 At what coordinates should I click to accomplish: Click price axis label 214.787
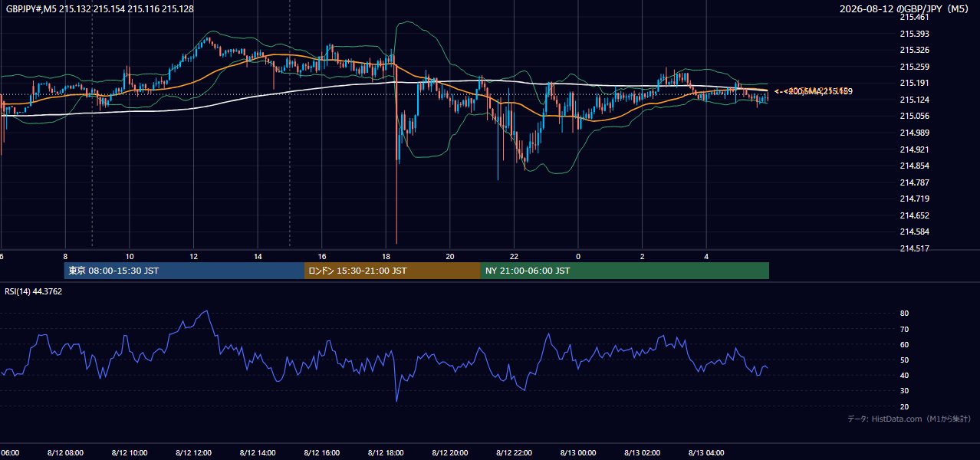[x=914, y=182]
